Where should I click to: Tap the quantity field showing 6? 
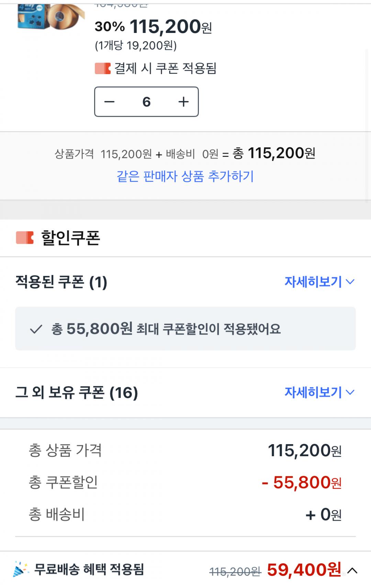click(x=146, y=102)
